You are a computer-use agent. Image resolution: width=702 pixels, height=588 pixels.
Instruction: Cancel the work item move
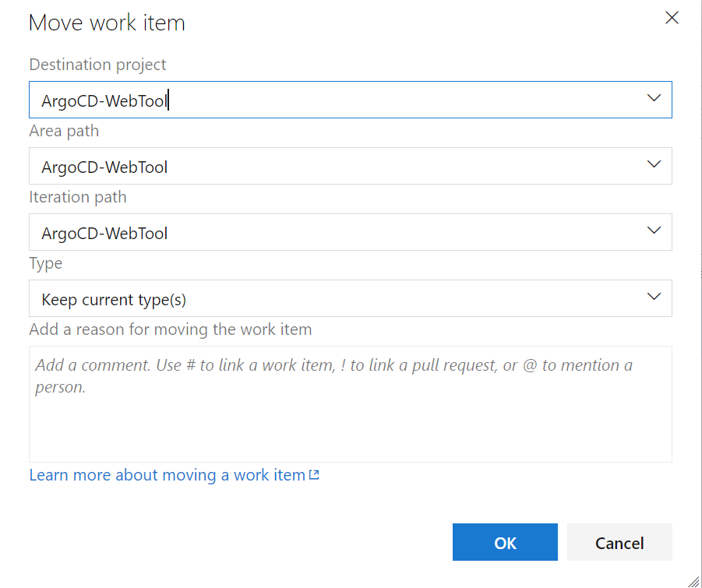(x=619, y=543)
